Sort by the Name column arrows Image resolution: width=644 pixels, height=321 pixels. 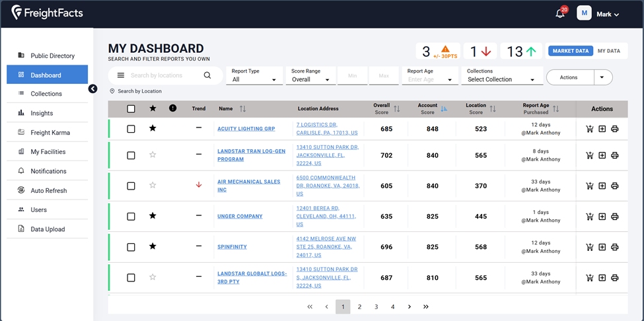pos(242,109)
